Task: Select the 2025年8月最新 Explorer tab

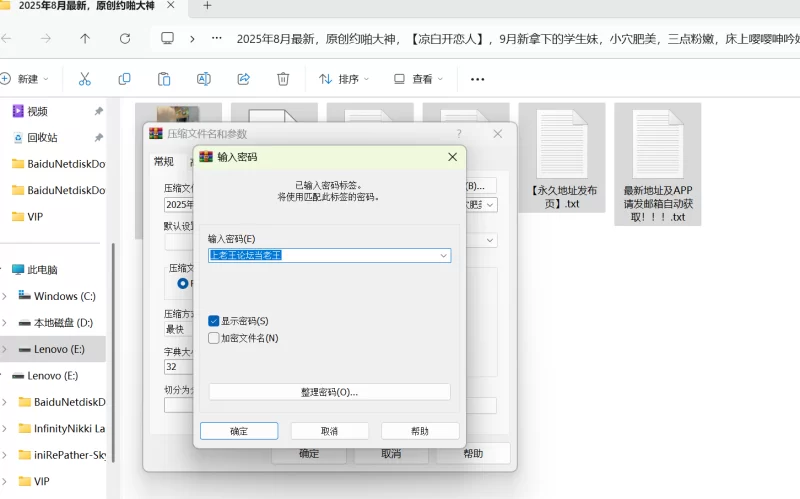Action: point(87,6)
